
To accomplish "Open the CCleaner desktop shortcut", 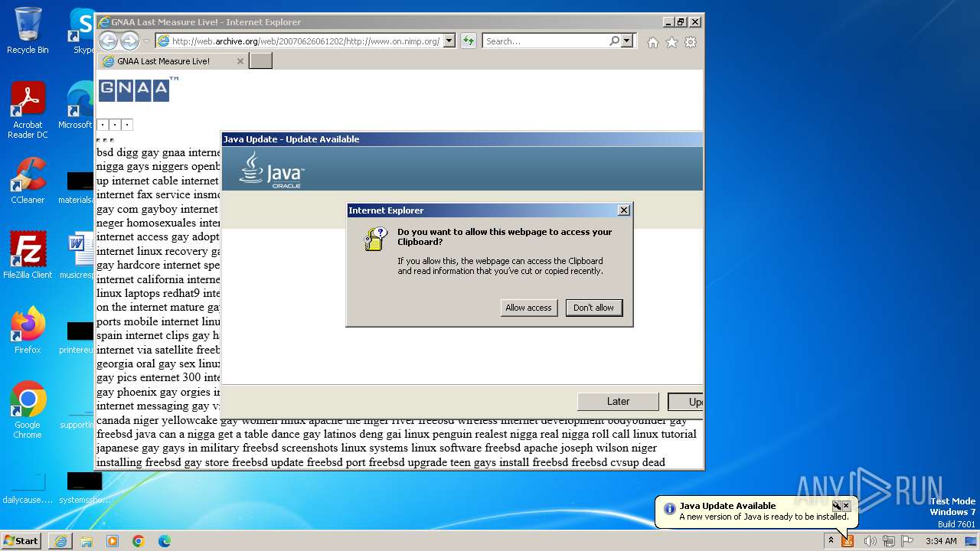I will 28,181.
